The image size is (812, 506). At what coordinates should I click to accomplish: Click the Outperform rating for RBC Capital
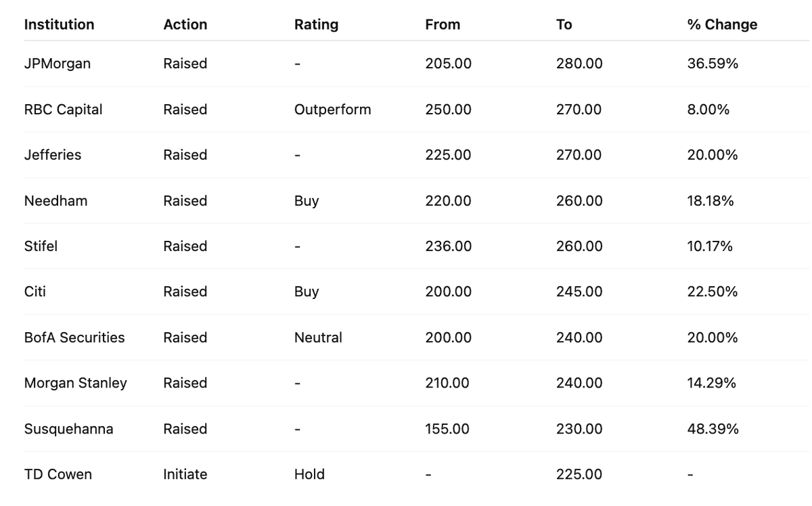pos(332,109)
